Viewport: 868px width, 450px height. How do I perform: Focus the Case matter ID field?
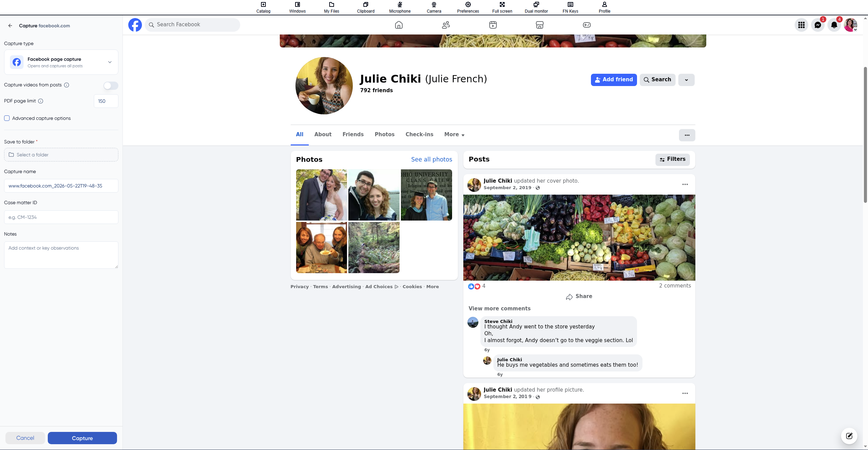[61, 217]
